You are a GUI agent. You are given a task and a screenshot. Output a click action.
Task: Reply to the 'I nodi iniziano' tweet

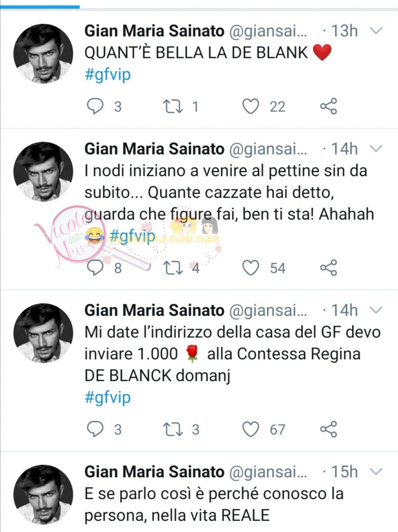94,268
